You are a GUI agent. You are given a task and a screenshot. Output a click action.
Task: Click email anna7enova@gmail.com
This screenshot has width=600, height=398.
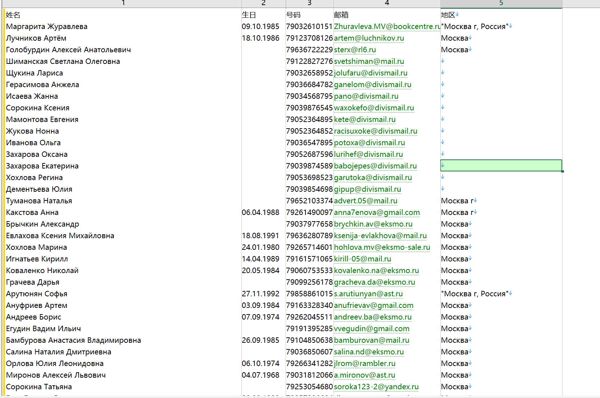point(377,212)
